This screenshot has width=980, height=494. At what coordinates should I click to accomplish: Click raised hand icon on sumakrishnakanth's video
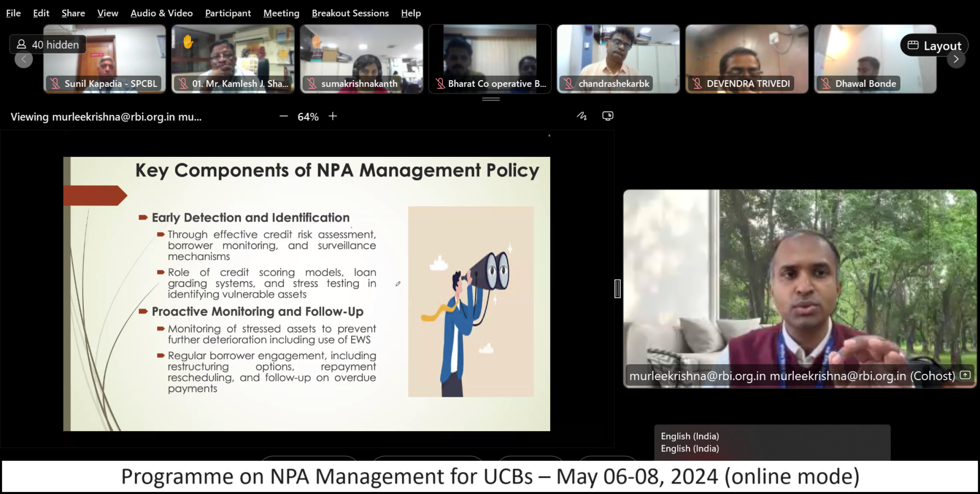pyautogui.click(x=316, y=42)
